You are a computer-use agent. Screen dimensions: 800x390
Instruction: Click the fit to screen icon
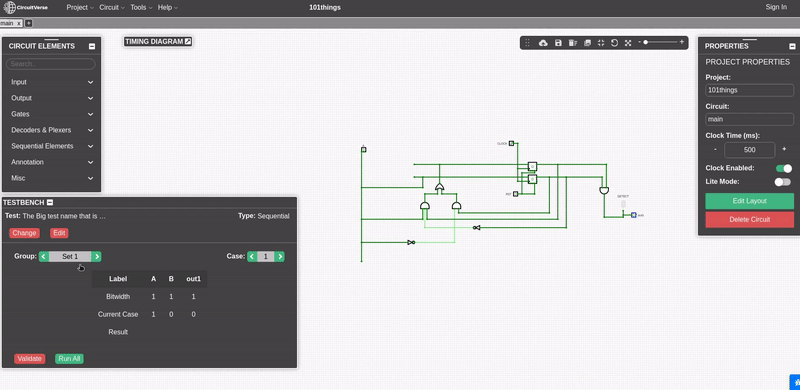pos(601,43)
